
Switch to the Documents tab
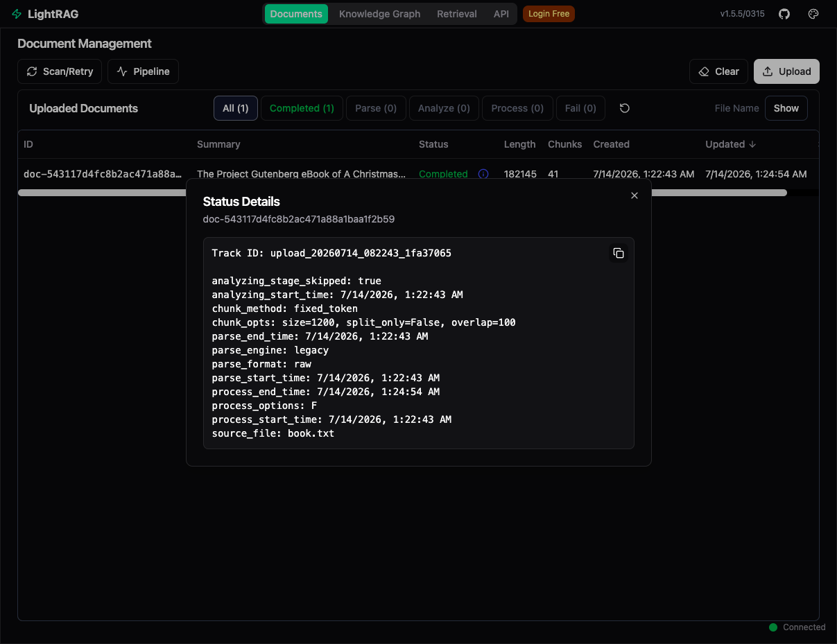[x=296, y=14]
